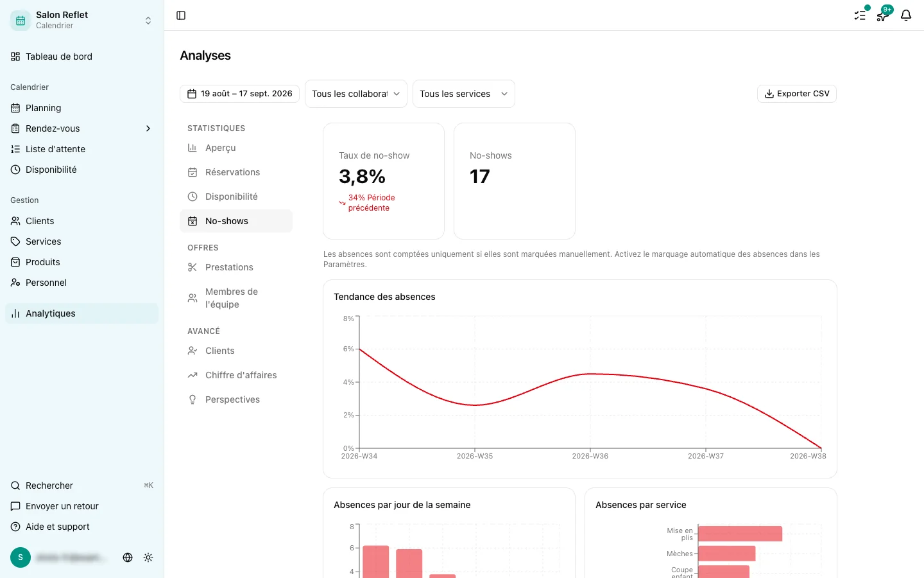Toggle light/dark theme sun icon

click(x=148, y=557)
